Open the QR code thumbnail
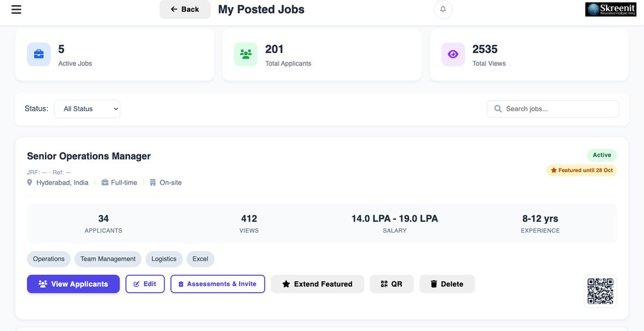Screen dimensions: 644x331 pos(600,291)
